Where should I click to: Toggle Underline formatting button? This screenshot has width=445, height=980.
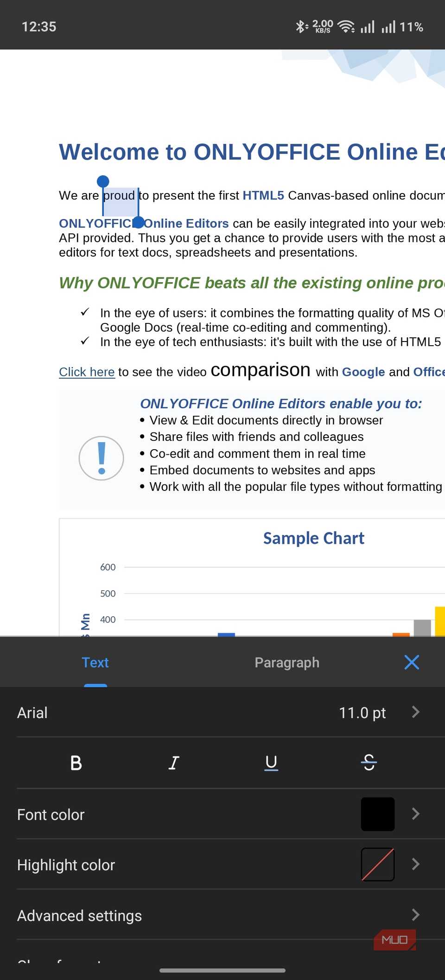tap(271, 762)
